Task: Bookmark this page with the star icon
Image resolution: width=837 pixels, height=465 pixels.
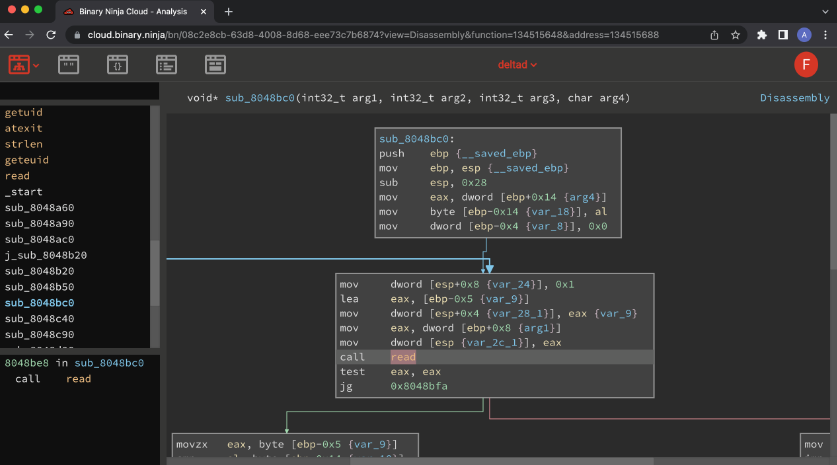Action: tap(735, 34)
